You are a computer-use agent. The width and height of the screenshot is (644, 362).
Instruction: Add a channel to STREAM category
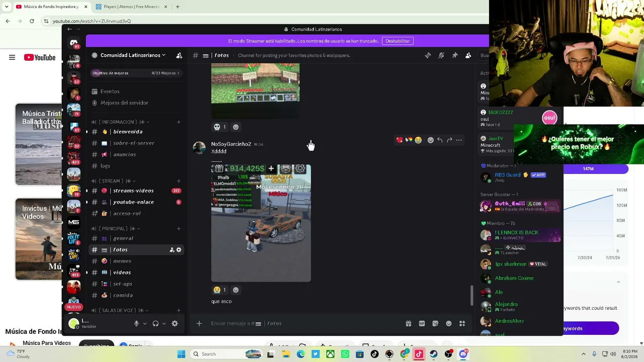point(179,181)
